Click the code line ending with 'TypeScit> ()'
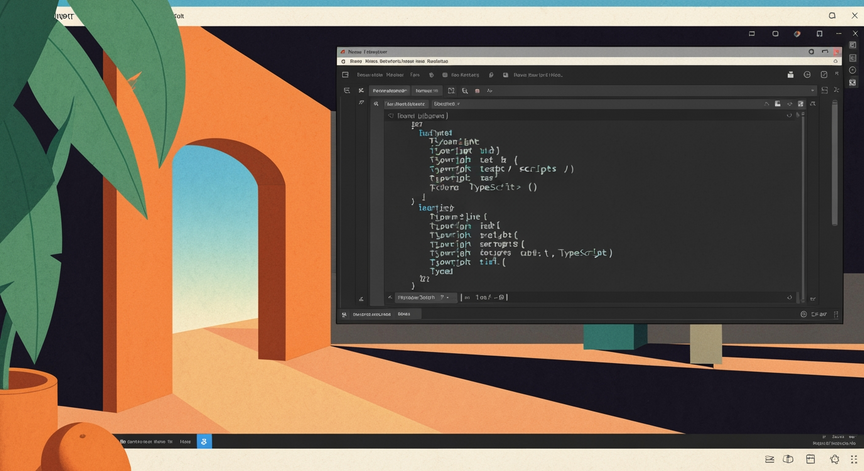 [x=483, y=187]
